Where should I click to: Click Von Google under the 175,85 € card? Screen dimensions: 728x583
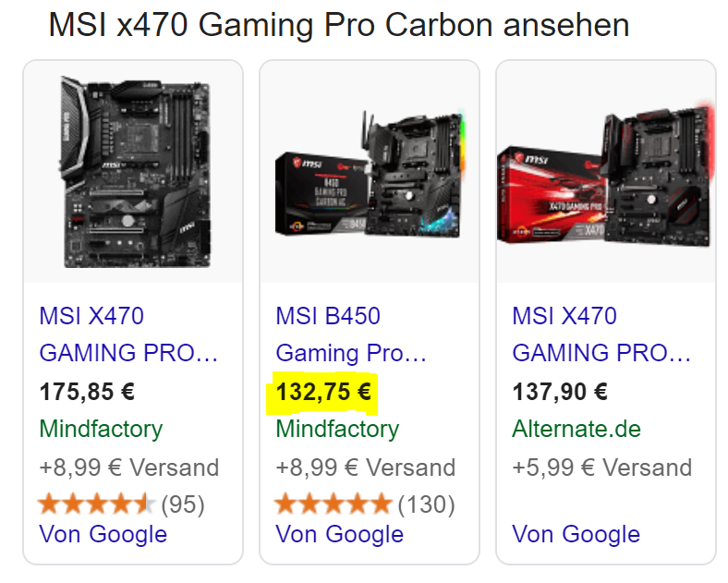coord(103,534)
